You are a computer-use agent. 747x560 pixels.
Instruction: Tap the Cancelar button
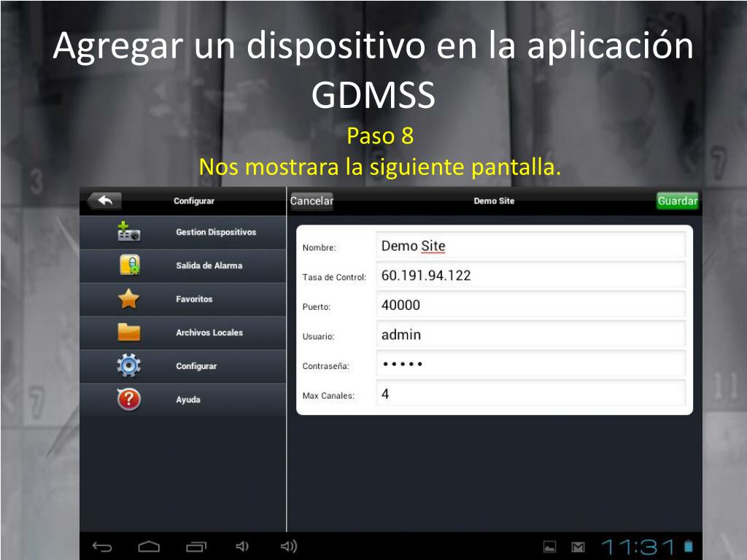[311, 201]
